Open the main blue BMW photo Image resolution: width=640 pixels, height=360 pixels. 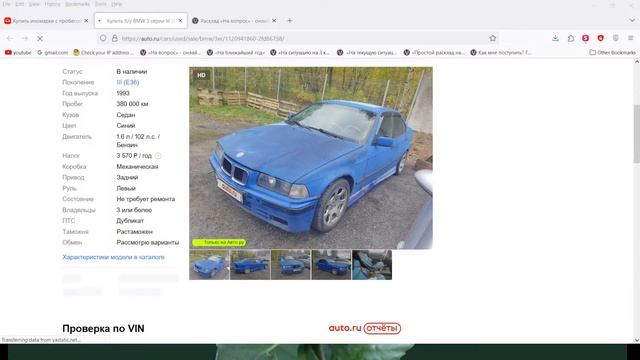pos(311,158)
